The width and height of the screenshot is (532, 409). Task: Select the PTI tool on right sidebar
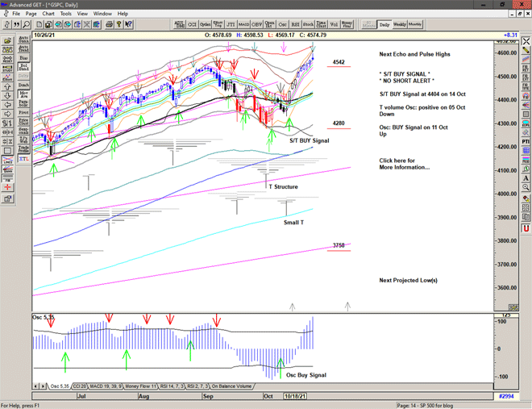(x=526, y=141)
